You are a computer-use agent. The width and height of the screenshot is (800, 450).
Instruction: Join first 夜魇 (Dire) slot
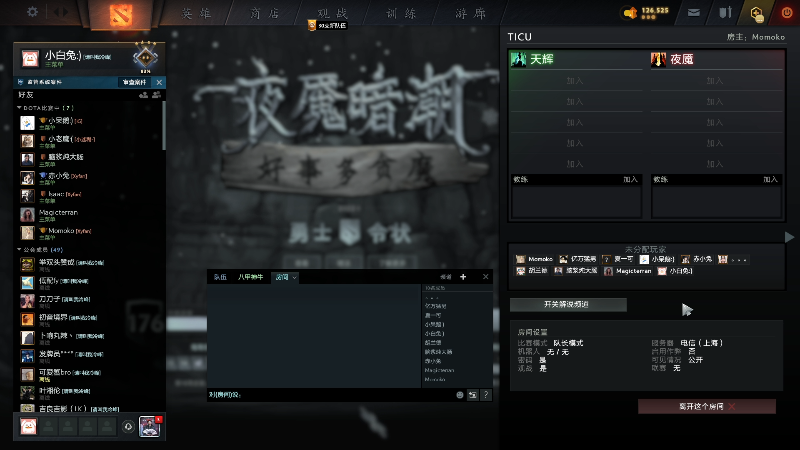[715, 81]
